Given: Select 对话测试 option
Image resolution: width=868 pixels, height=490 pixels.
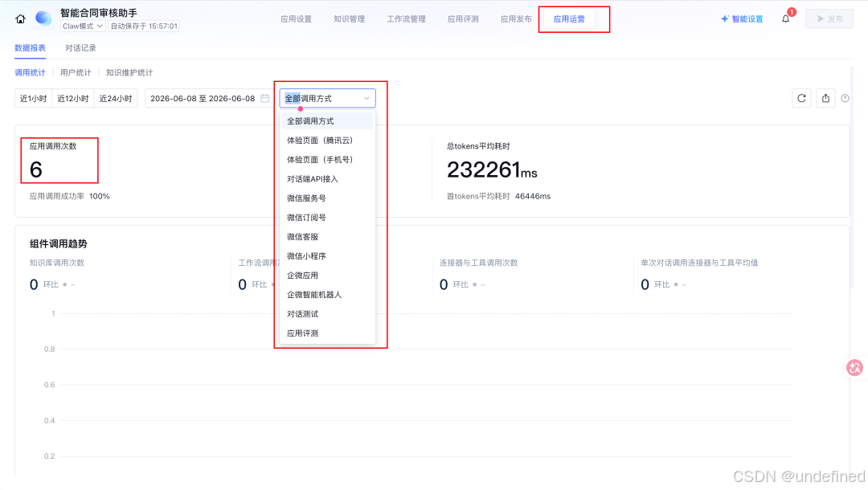Looking at the screenshot, I should pos(327,314).
